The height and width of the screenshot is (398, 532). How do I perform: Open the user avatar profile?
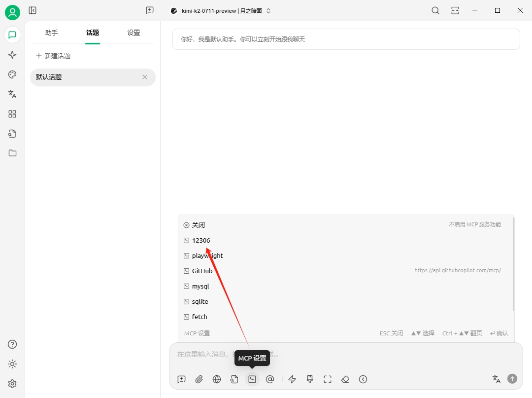coord(12,12)
